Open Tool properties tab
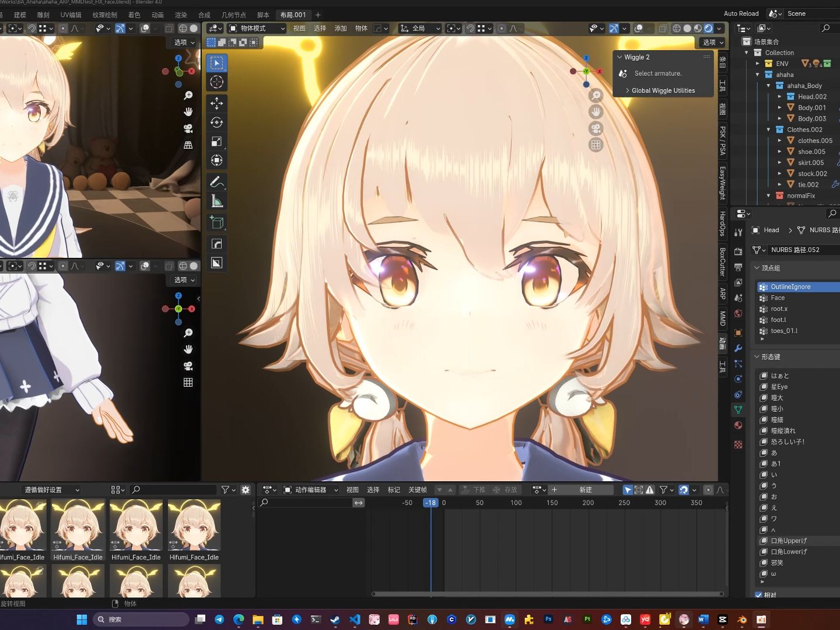 point(738,232)
